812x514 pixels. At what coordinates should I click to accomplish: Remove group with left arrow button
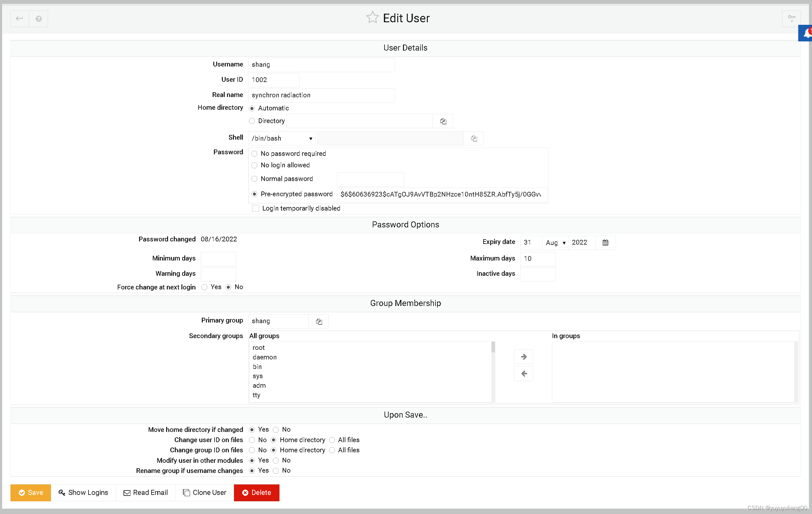click(523, 373)
